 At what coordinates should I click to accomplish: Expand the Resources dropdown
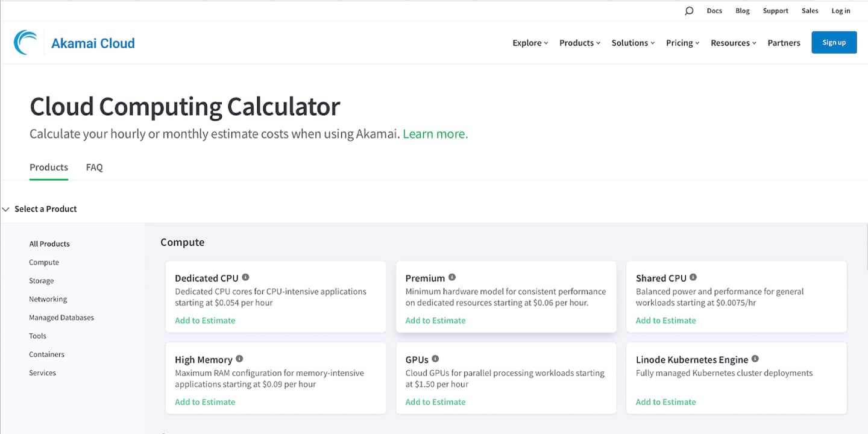tap(733, 43)
